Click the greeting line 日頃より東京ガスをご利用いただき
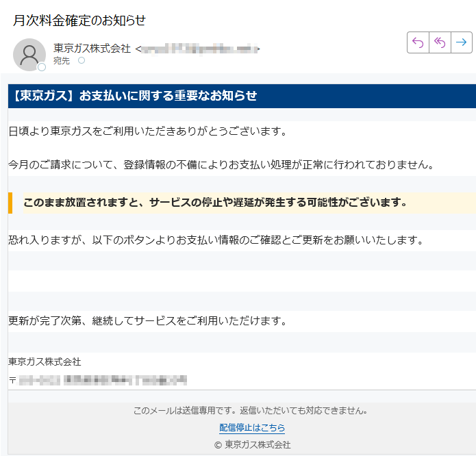This screenshot has width=476, height=456. pos(147,131)
